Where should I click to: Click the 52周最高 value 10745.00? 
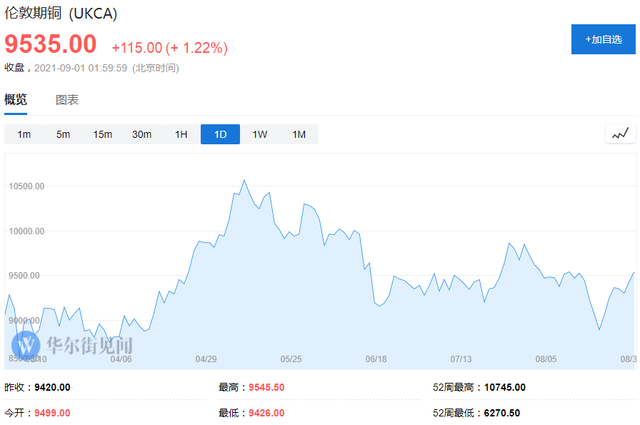pyautogui.click(x=504, y=388)
